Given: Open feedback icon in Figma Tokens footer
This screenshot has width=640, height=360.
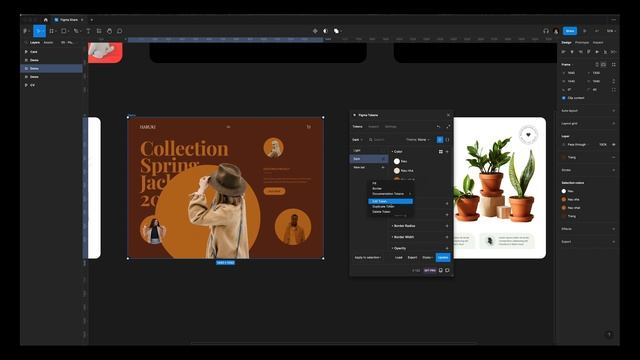Looking at the screenshot, I should (x=447, y=270).
